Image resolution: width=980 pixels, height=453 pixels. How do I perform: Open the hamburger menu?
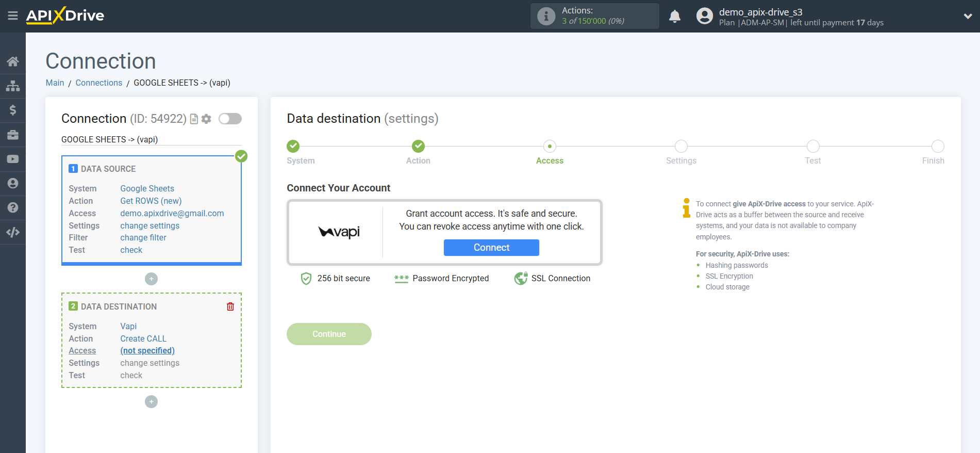pos(13,16)
